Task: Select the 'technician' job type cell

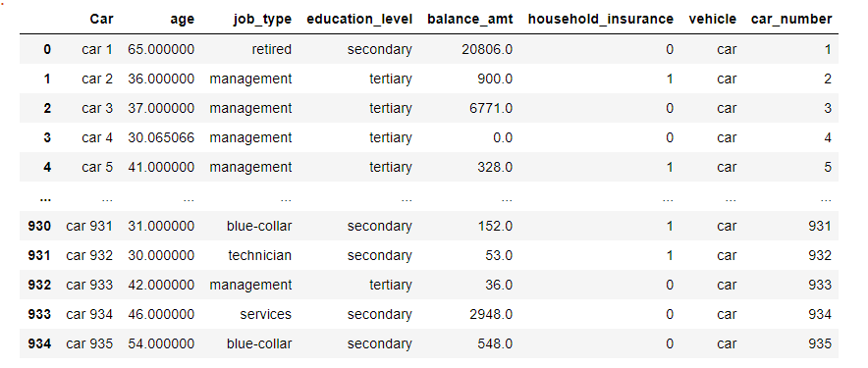Action: click(x=259, y=255)
